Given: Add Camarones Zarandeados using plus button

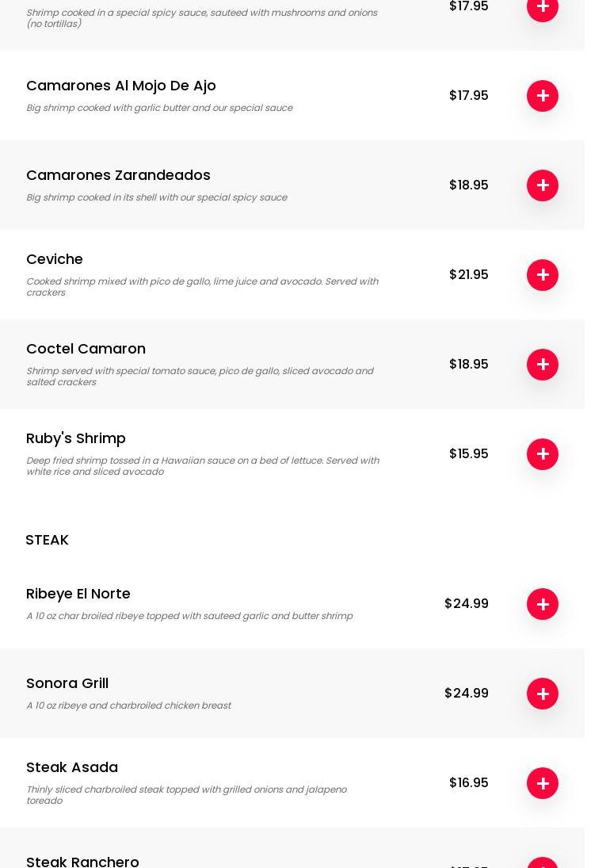Looking at the screenshot, I should pyautogui.click(x=543, y=185).
